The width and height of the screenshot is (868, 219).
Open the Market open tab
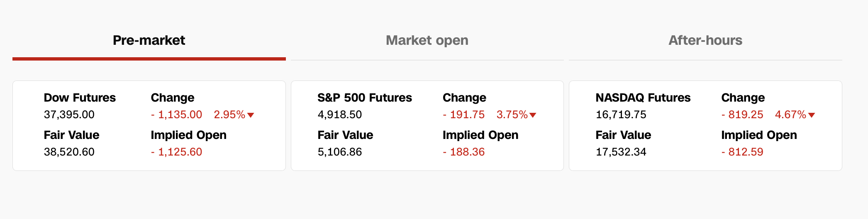427,40
